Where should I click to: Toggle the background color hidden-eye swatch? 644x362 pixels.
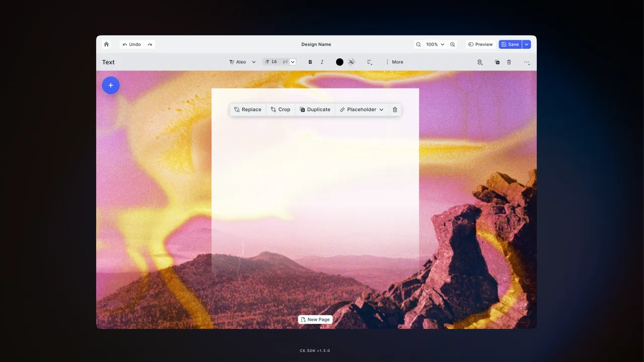352,62
